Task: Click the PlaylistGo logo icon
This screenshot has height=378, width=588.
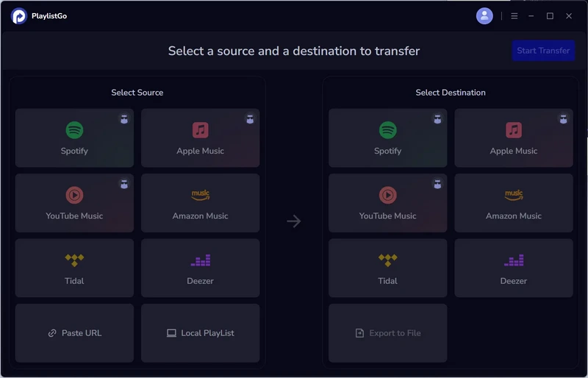Action: click(x=19, y=15)
